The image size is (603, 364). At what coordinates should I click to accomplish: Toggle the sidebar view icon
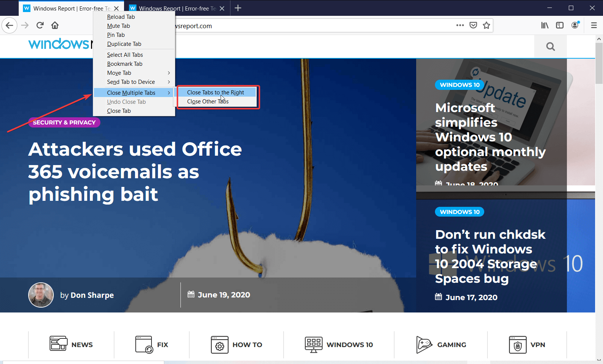[560, 25]
